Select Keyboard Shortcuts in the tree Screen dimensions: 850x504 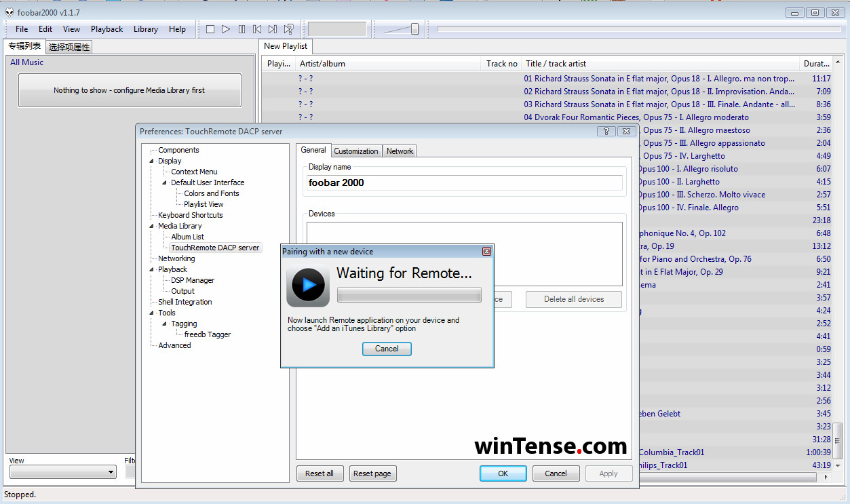(191, 216)
